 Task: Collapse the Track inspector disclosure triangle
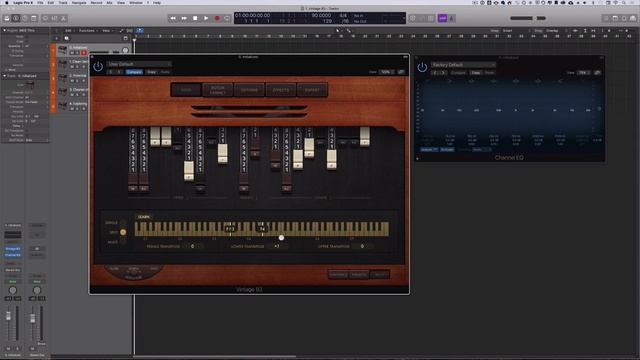(4, 76)
